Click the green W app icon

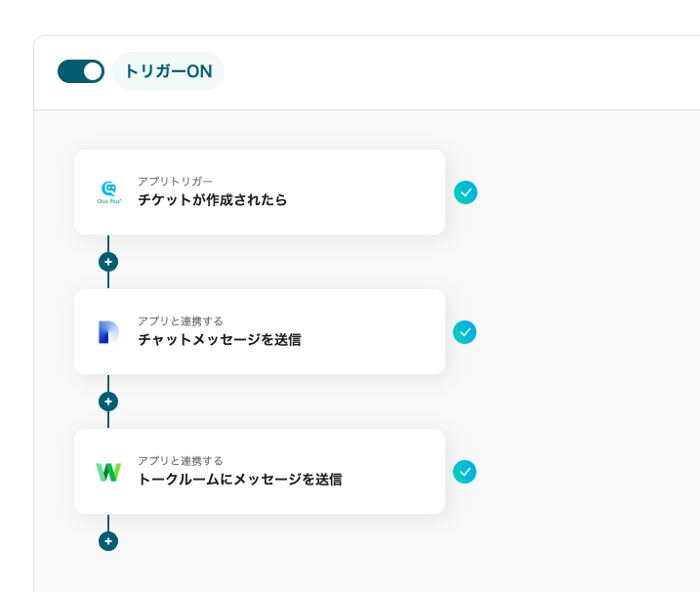[108, 472]
